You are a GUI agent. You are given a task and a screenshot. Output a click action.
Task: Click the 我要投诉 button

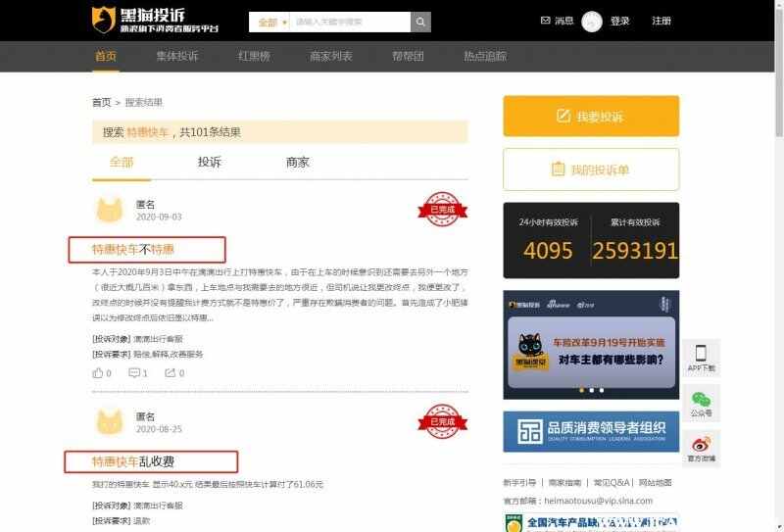591,116
